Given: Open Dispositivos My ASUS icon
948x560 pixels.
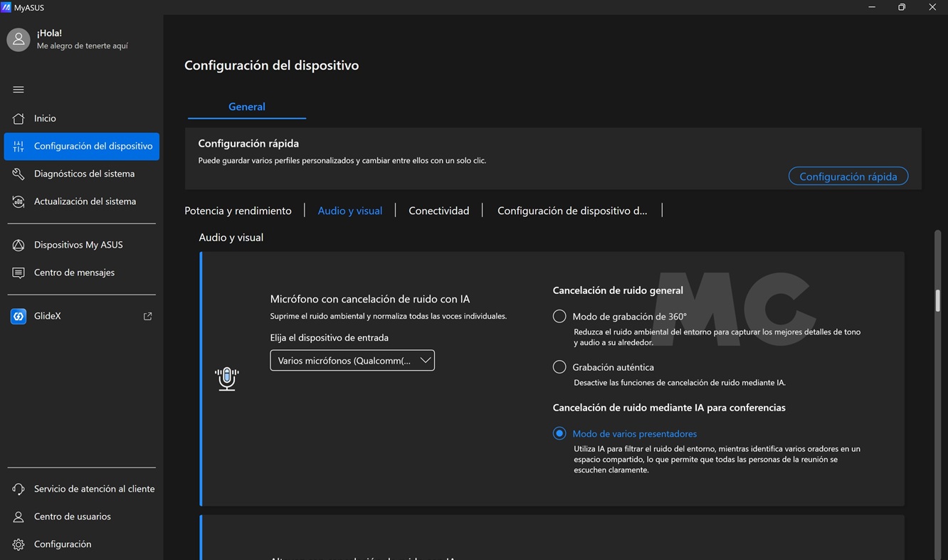Looking at the screenshot, I should (19, 245).
